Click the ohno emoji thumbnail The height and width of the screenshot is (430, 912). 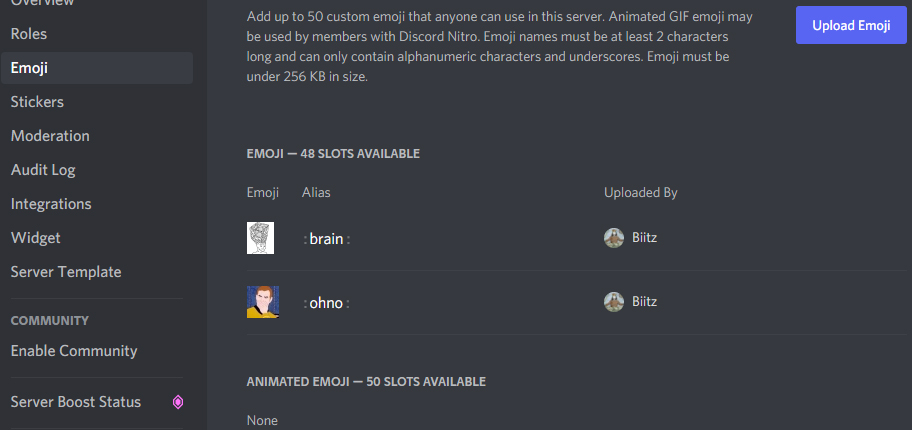click(262, 302)
